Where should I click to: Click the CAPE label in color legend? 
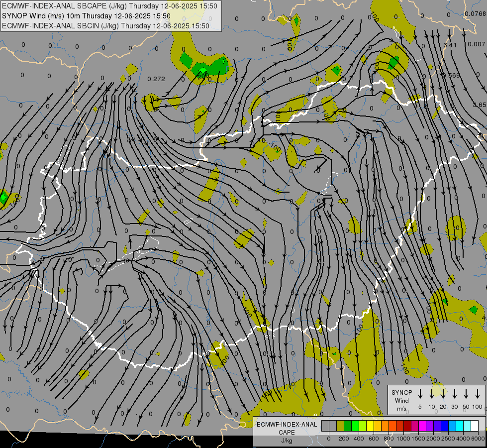click(287, 433)
